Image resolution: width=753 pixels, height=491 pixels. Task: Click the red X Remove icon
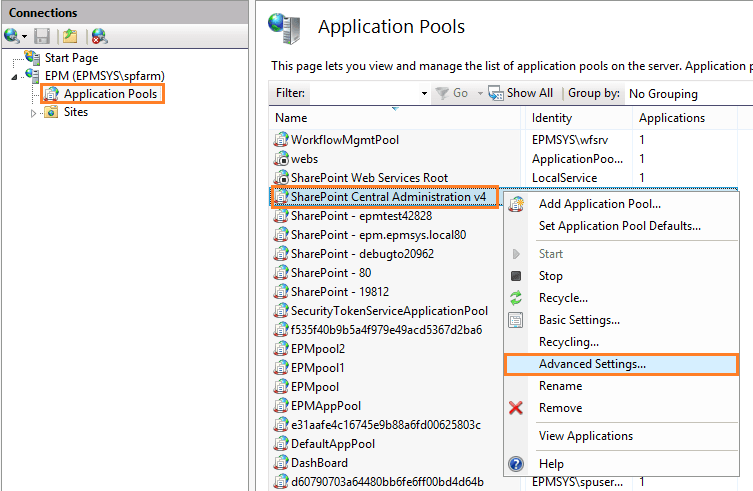[516, 408]
